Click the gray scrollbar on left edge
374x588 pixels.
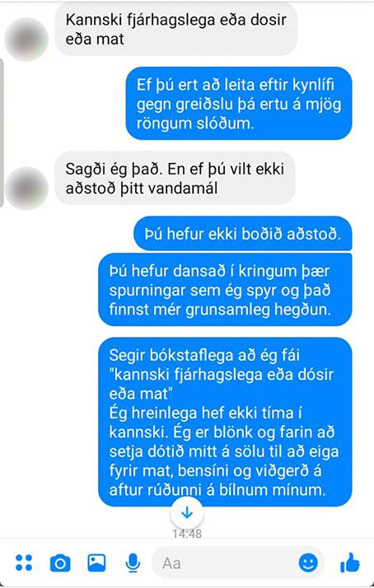(x=2, y=132)
